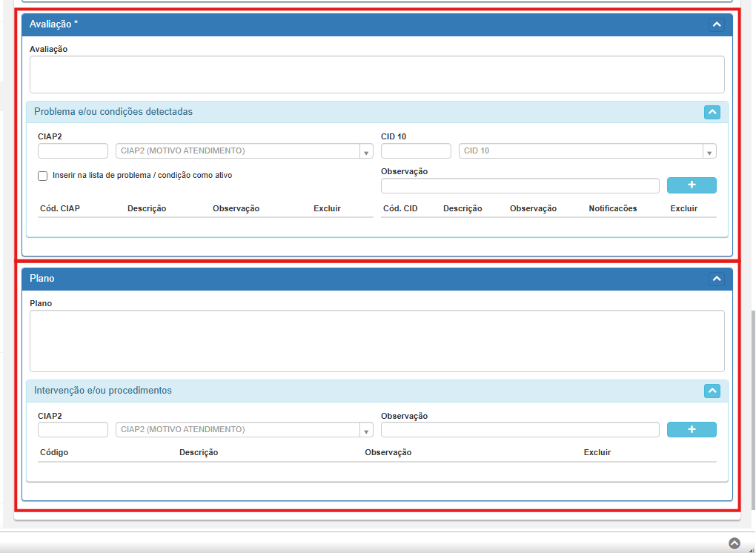Click Observação field in Intervenção section

point(520,430)
